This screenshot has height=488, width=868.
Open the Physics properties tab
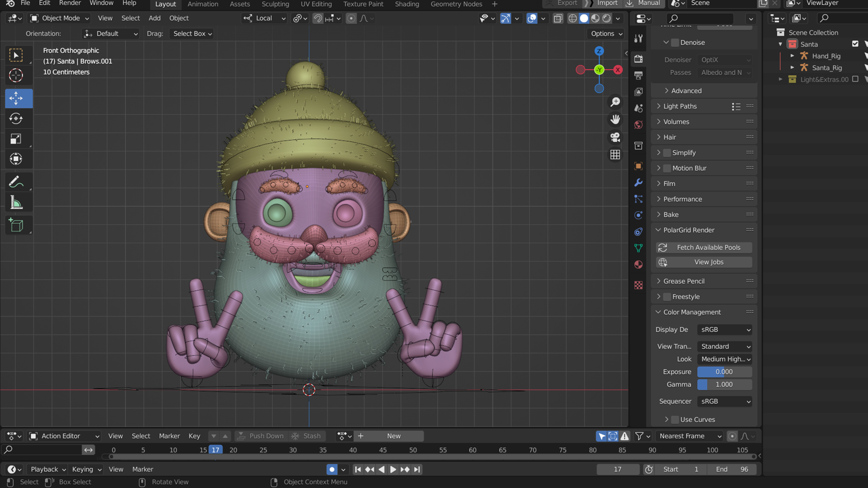click(638, 215)
